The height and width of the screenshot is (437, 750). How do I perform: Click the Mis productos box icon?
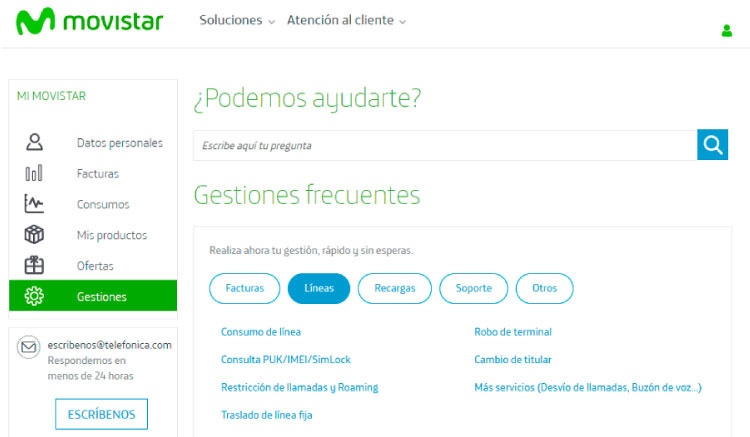click(x=34, y=235)
